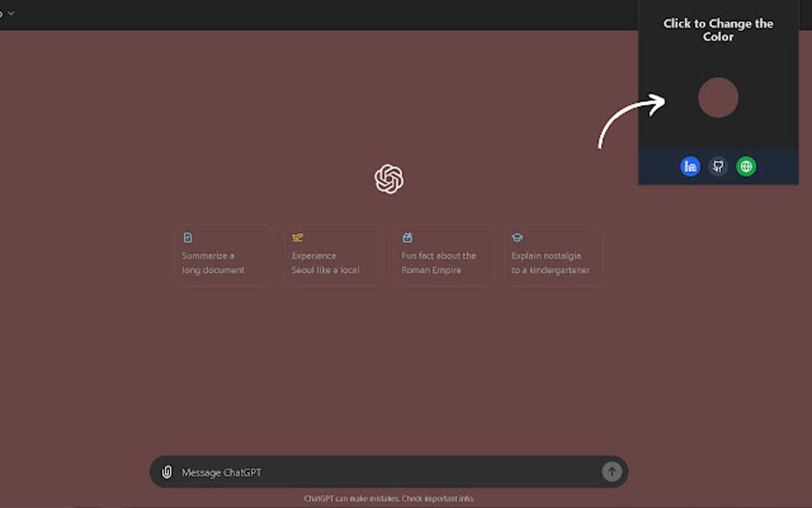Open the GitHub icon in the popup
This screenshot has height=508, width=812.
pos(718,166)
